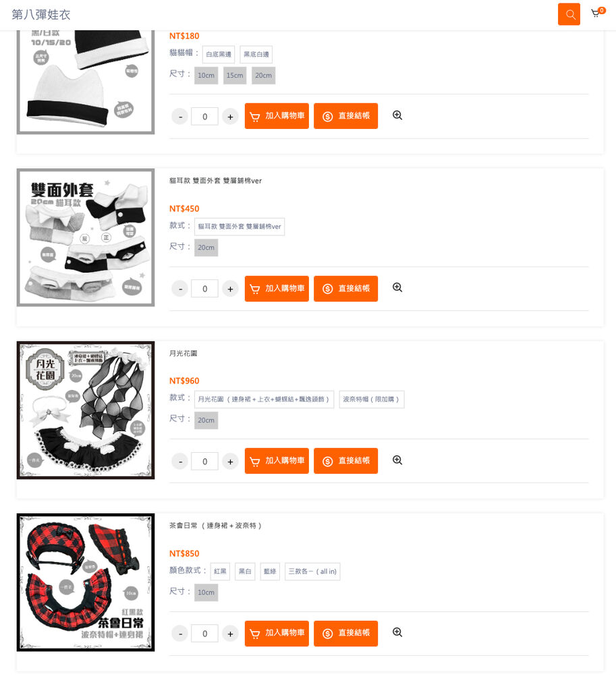Open the 月光花園 product thumbnail

click(86, 410)
